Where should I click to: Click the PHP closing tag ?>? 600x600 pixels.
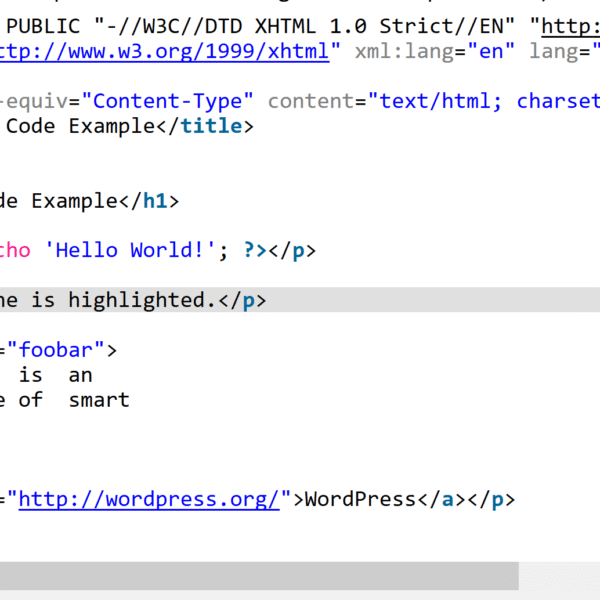(256, 250)
